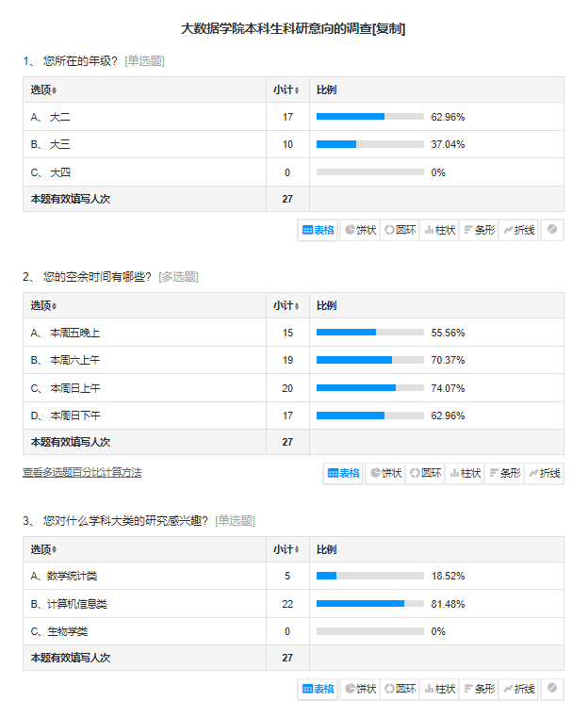This screenshot has height=717, width=588.
Task: Click the hide icon after 折线 in question 1
Action: 552,229
